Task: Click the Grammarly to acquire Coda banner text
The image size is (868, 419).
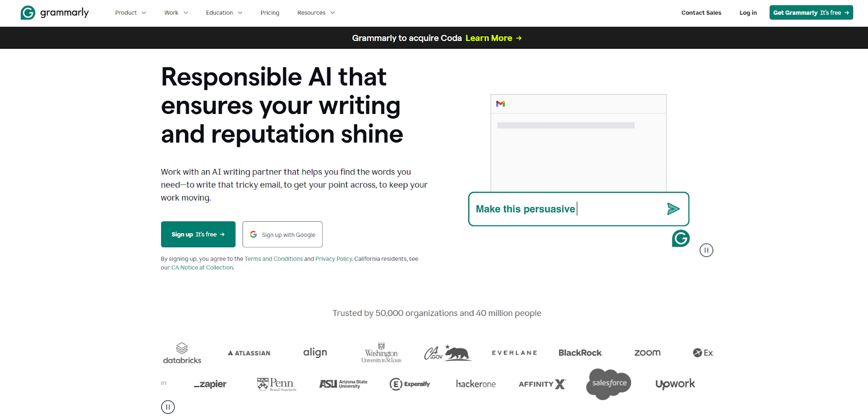Action: tap(407, 38)
